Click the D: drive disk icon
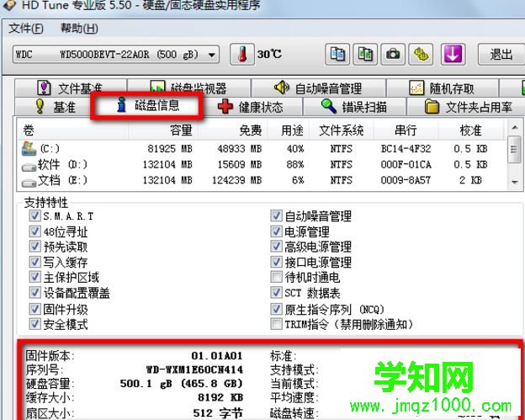Viewport: 525px width, 420px height. 29,167
